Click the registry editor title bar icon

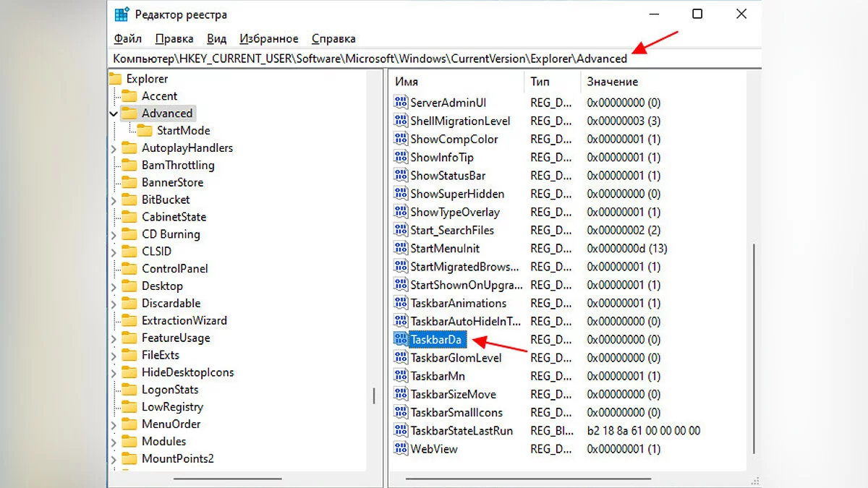(123, 14)
